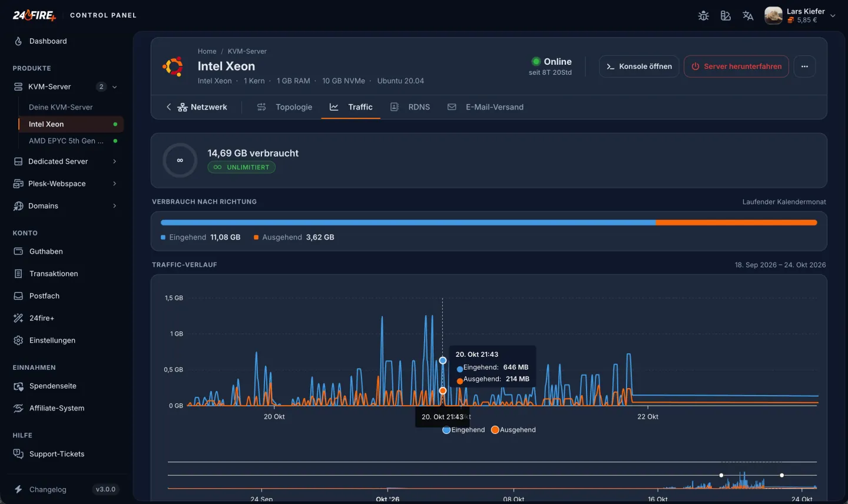Click the Changelog lightning icon

[x=18, y=489]
